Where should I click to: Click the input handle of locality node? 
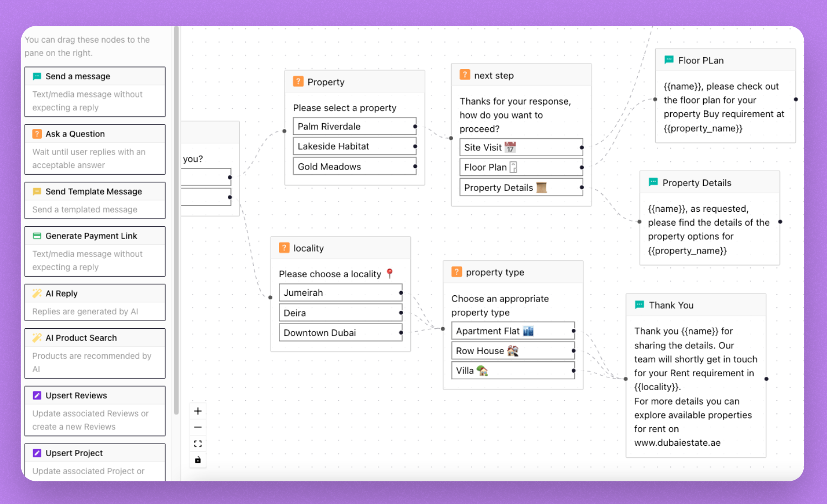[x=270, y=297]
